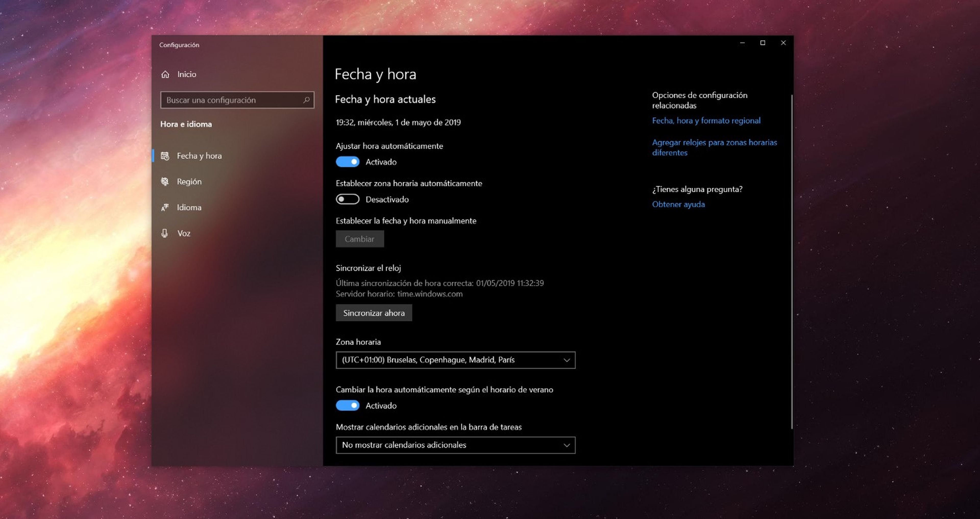The height and width of the screenshot is (519, 980).
Task: Click the Establecer la fecha y hora manualmente label
Action: coord(406,221)
